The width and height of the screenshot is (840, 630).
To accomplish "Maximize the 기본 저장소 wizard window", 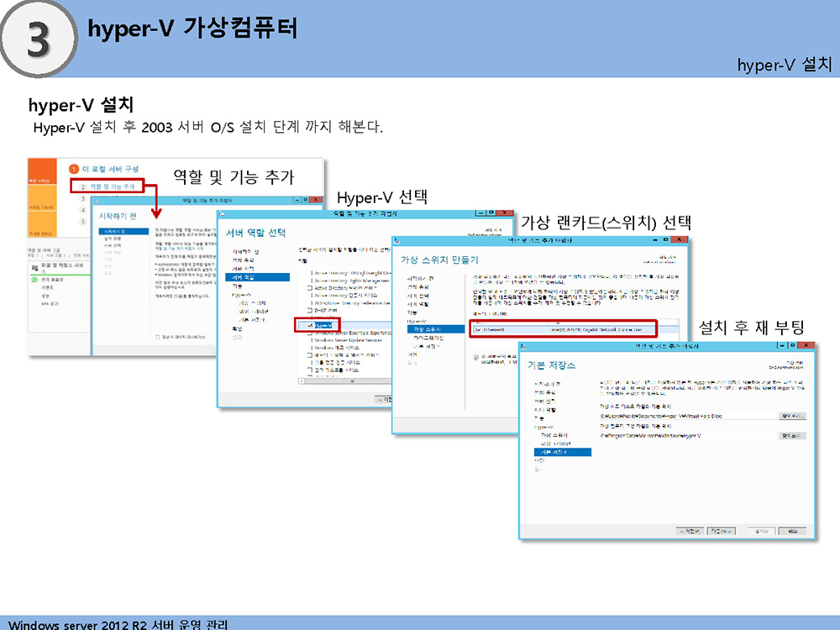I will click(792, 345).
